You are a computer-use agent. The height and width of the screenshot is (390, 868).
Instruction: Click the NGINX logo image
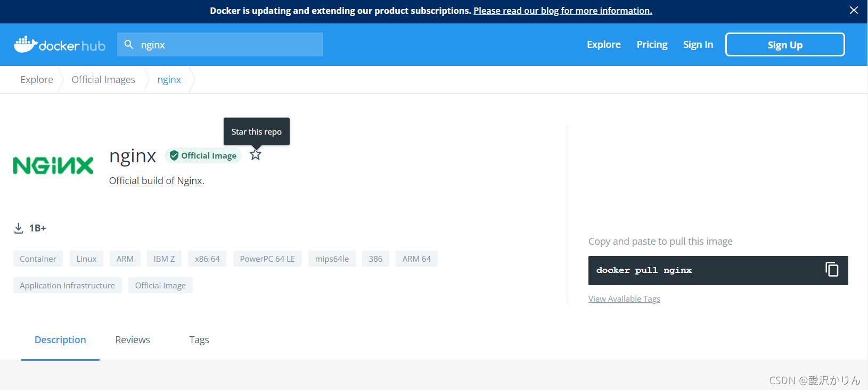tap(53, 165)
